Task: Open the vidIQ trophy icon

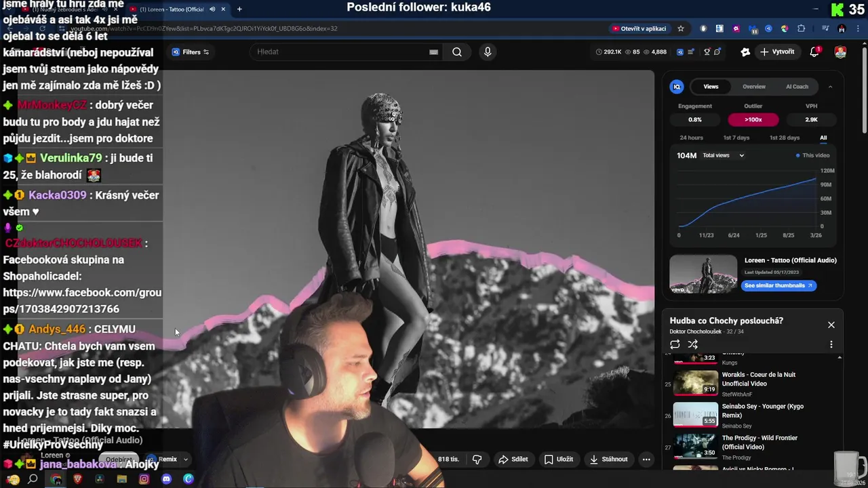Action: (x=707, y=52)
